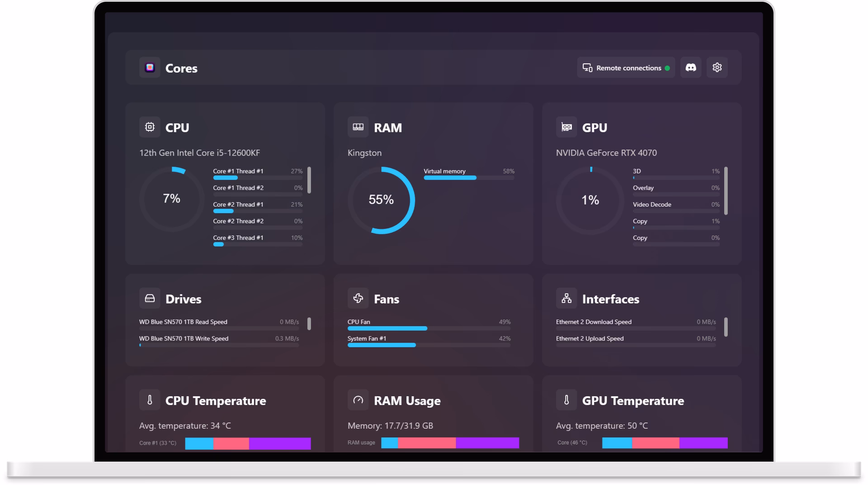Click '12th Gen Intel Core i5-12600KF' text
The width and height of the screenshot is (868, 485).
[199, 152]
